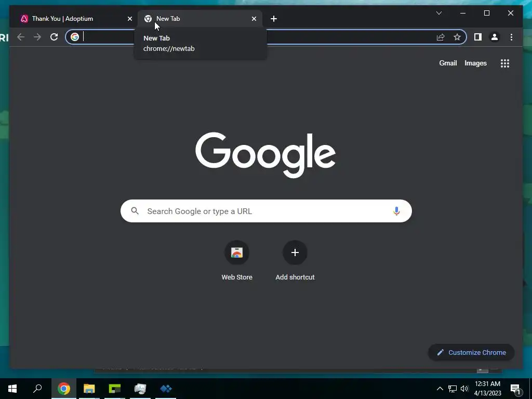Close the New Tab tab
The height and width of the screenshot is (399, 532).
pyautogui.click(x=254, y=19)
